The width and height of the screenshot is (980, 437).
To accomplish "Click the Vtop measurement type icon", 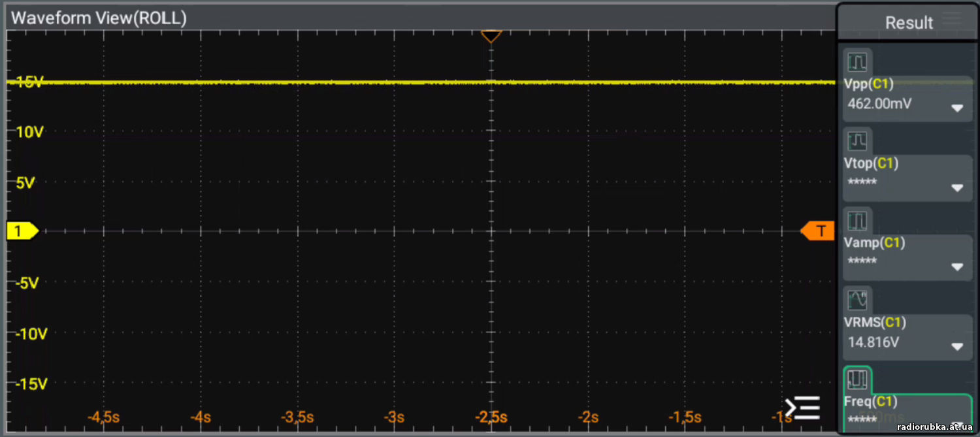I will (857, 141).
